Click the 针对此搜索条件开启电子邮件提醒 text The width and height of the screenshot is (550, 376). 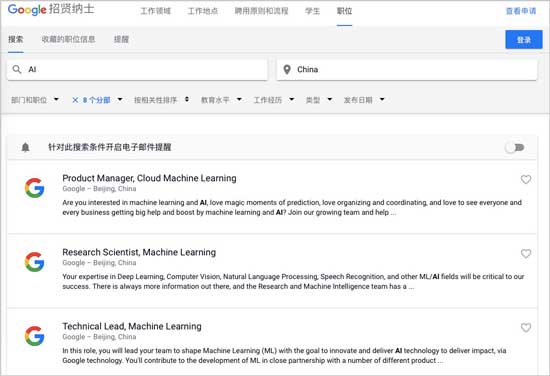[110, 147]
